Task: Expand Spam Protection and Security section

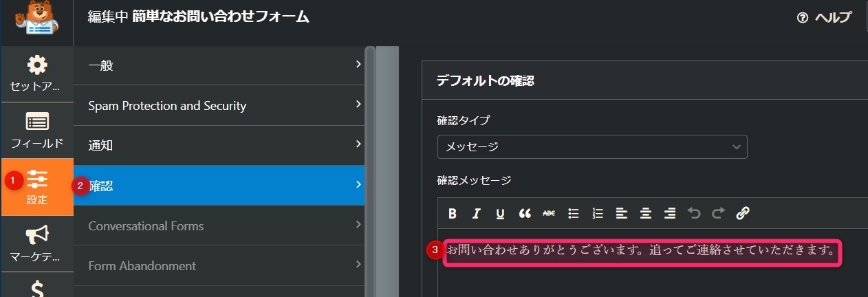Action: [x=219, y=105]
